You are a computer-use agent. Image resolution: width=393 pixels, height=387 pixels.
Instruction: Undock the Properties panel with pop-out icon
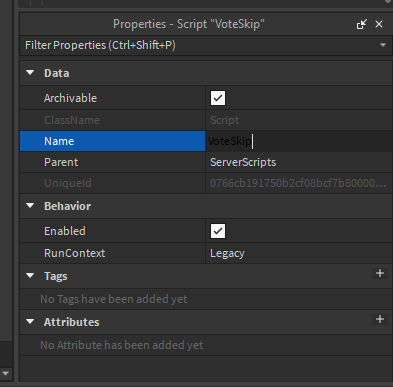(x=362, y=24)
